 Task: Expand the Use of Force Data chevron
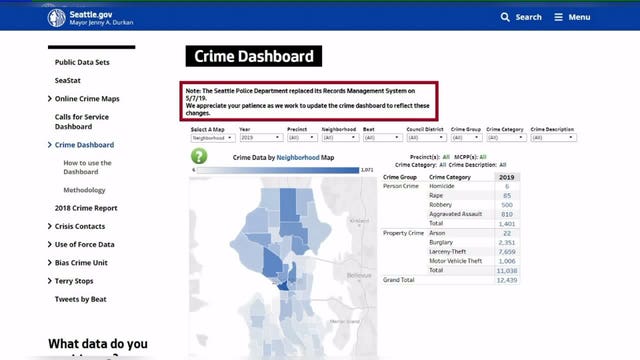(50, 244)
